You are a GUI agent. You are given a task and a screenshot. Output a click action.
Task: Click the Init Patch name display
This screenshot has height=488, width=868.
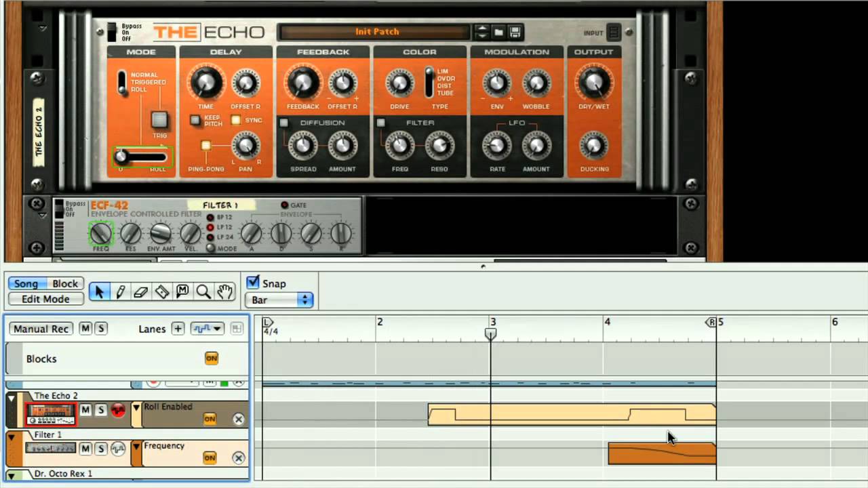click(x=375, y=32)
